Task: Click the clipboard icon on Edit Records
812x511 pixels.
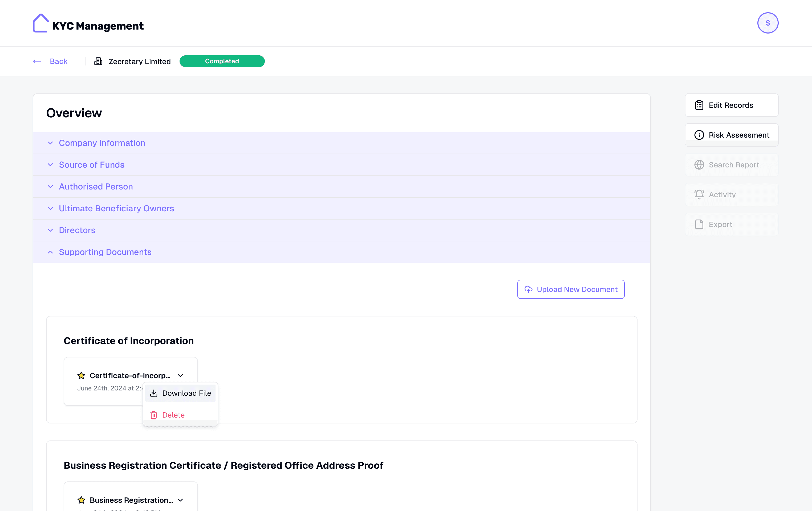Action: coord(699,105)
